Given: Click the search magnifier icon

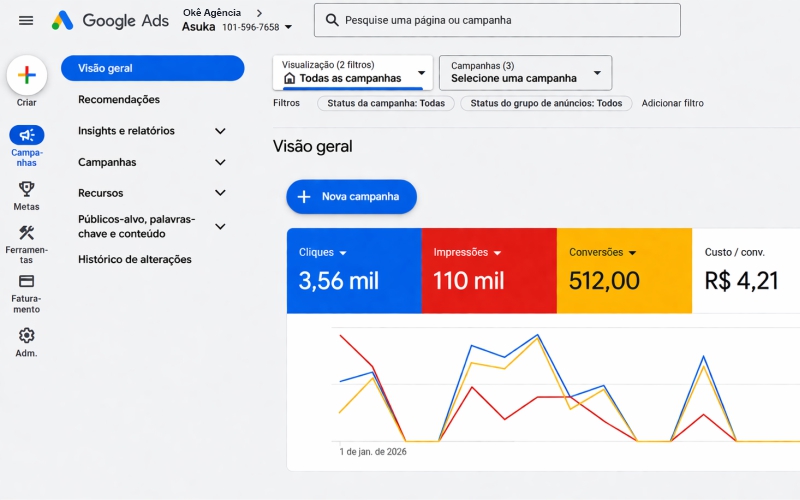Looking at the screenshot, I should tap(332, 20).
